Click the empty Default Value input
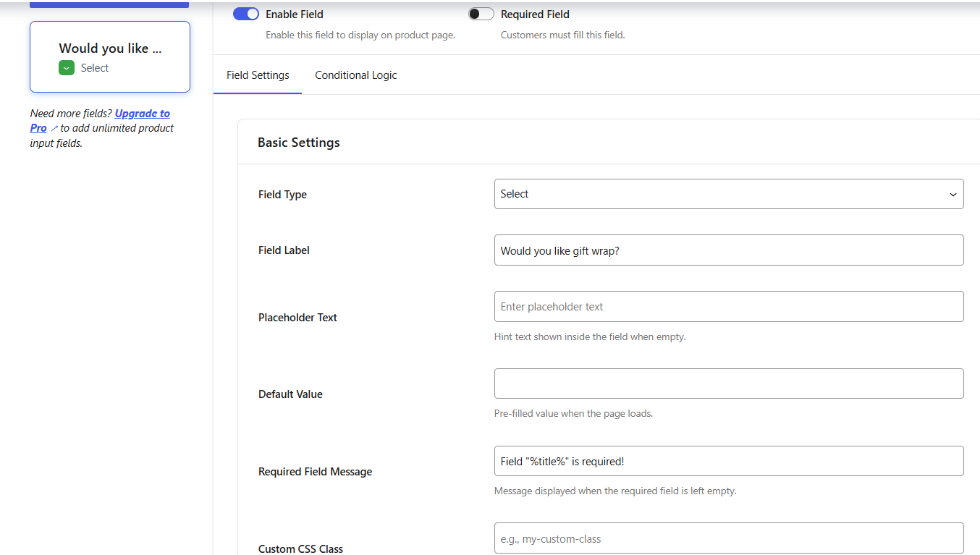The height and width of the screenshot is (555, 980). pos(729,384)
